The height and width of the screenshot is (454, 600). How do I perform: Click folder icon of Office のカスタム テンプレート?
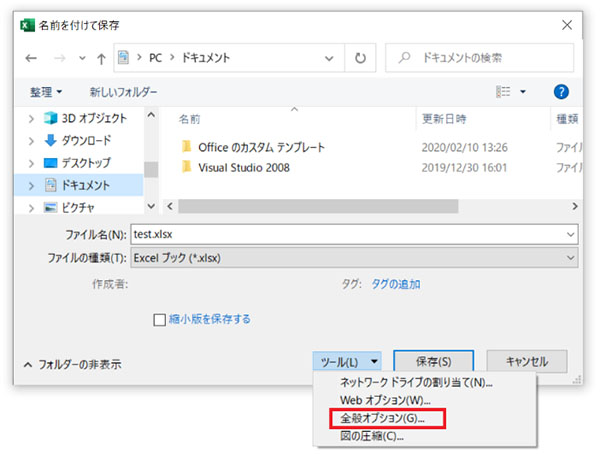tap(186, 146)
